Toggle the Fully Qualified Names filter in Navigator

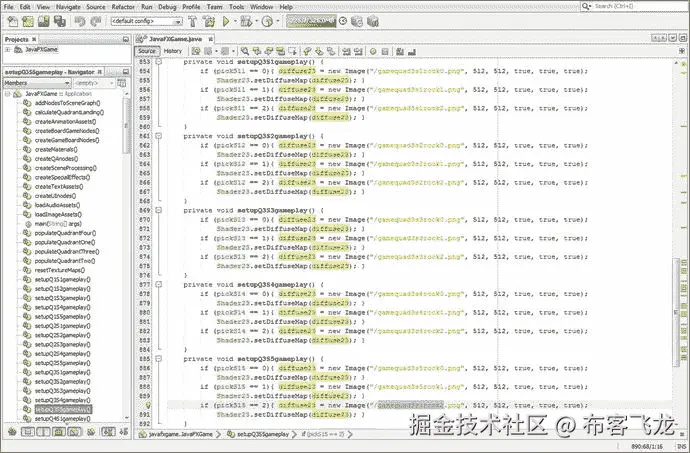tap(91, 431)
